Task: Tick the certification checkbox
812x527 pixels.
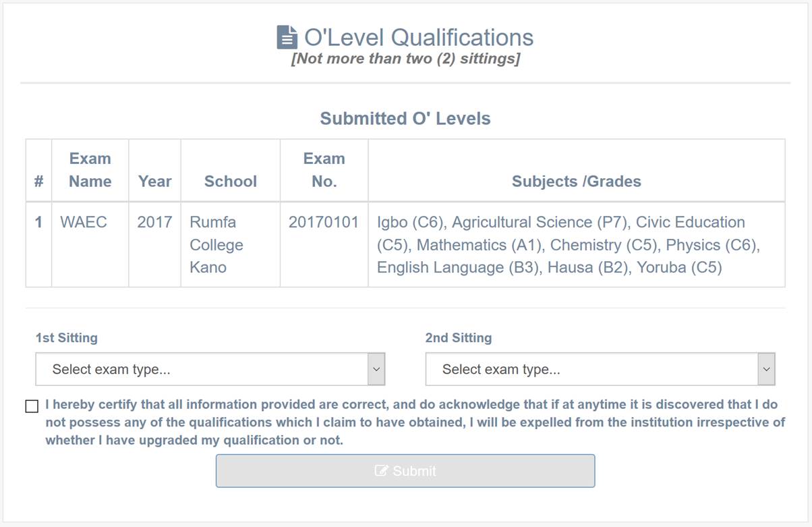Action: tap(32, 406)
